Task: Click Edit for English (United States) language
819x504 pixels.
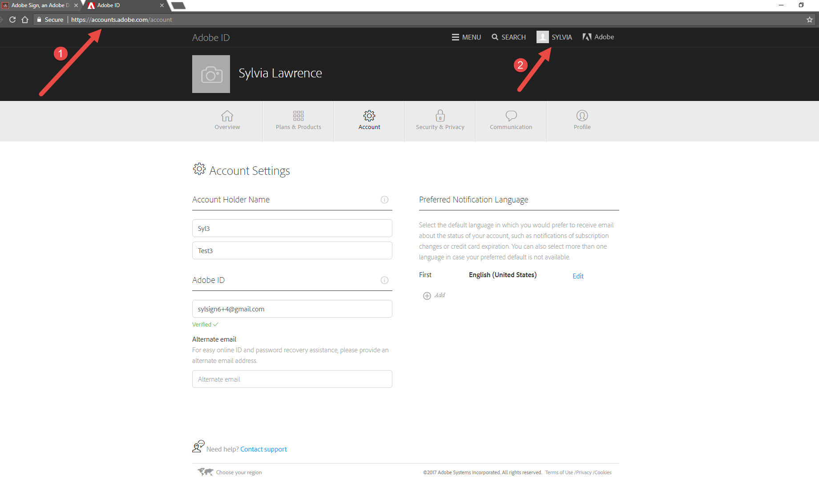Action: click(578, 276)
